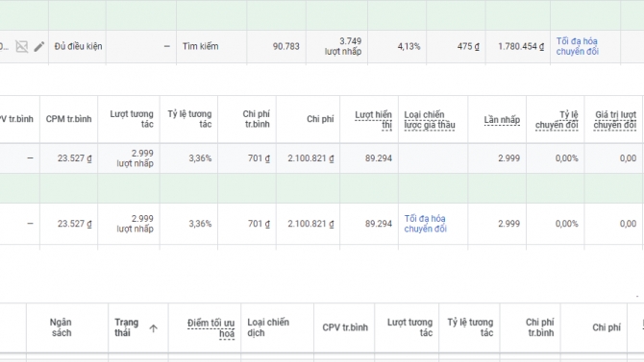Click 23.527 ₫ in the summary row
Image resolution: width=644 pixels, height=362 pixels.
(74, 158)
